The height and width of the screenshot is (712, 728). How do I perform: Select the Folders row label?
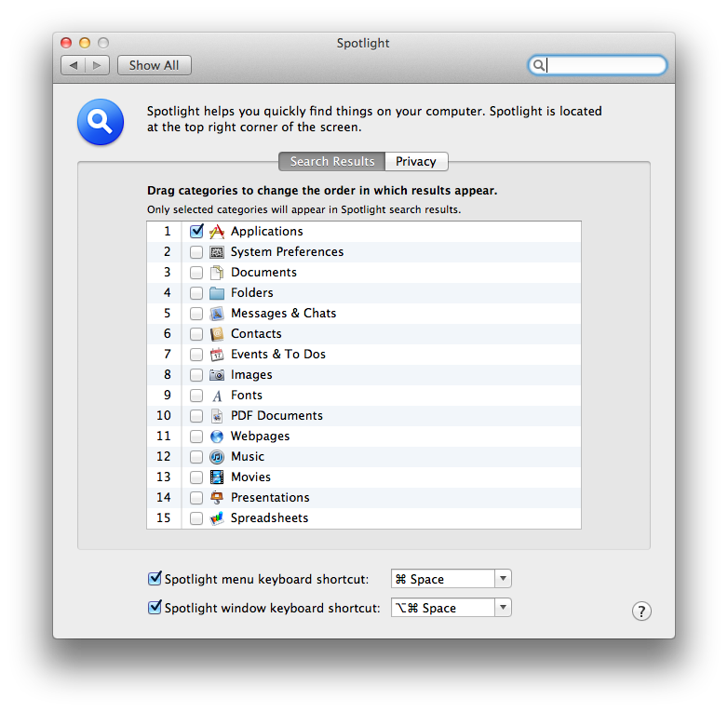(x=252, y=293)
